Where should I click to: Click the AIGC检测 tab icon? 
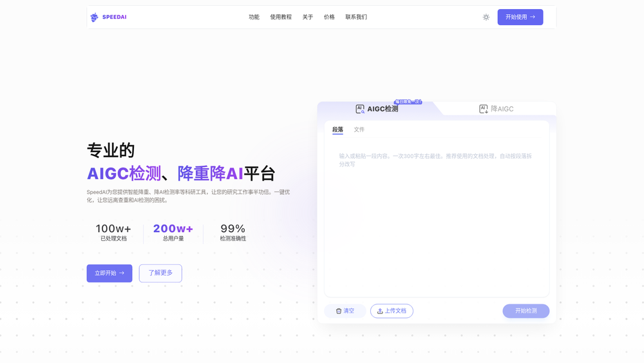tap(360, 109)
